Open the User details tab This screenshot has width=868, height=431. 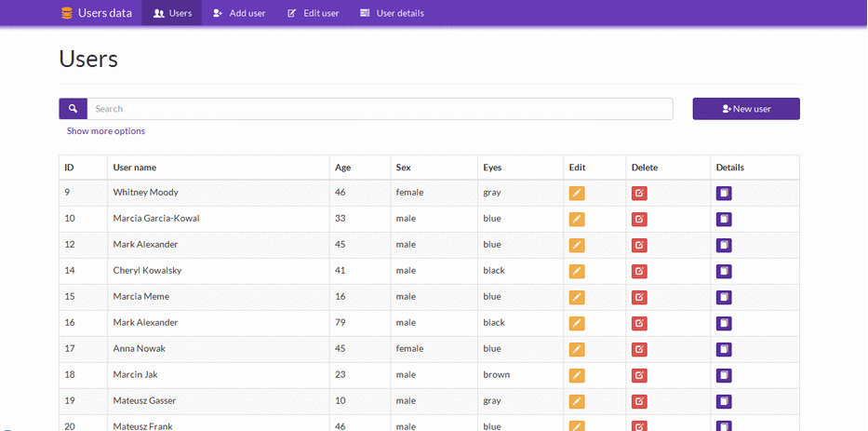coord(392,13)
